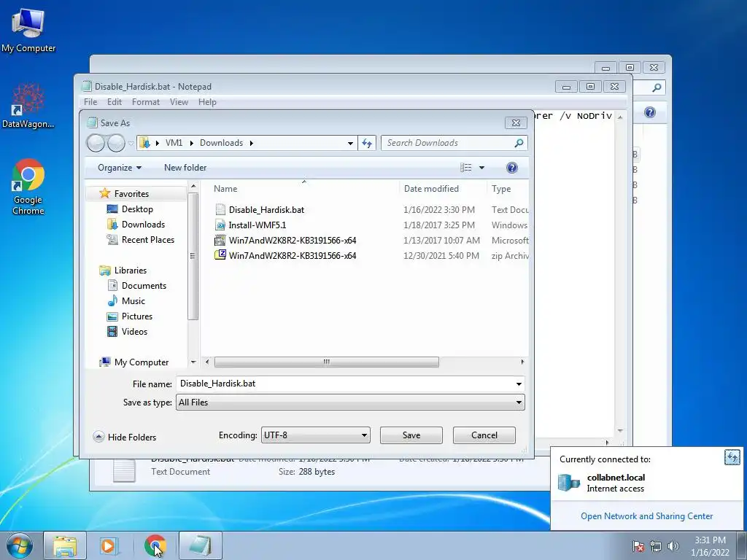Screen dimensions: 747x560
Task: Switch to Notepad taskbar button
Action: 201,546
